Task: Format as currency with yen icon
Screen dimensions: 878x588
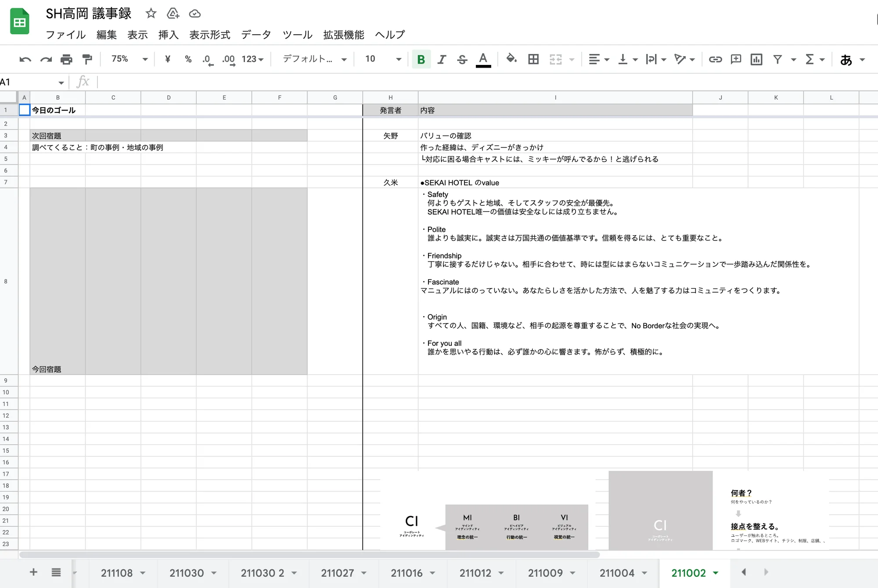Action: [167, 59]
